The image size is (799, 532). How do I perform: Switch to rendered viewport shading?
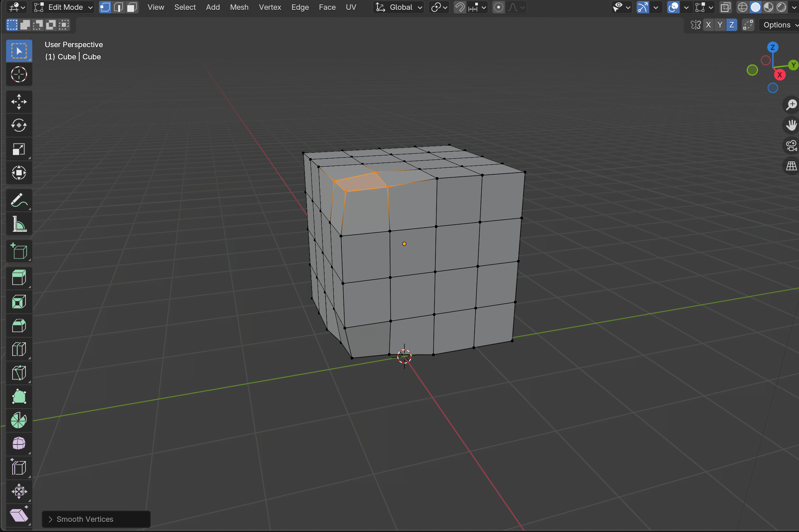click(781, 7)
